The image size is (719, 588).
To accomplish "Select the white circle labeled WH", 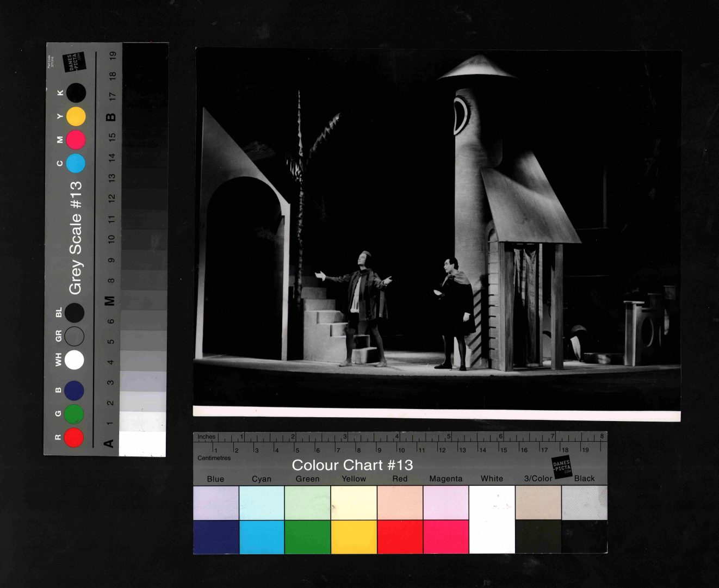I will click(x=74, y=360).
